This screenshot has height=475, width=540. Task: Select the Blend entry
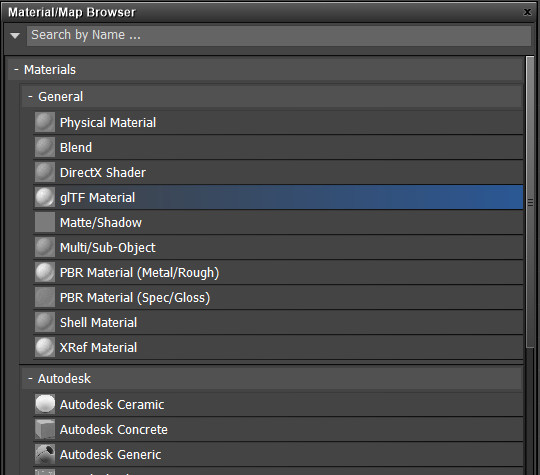278,147
